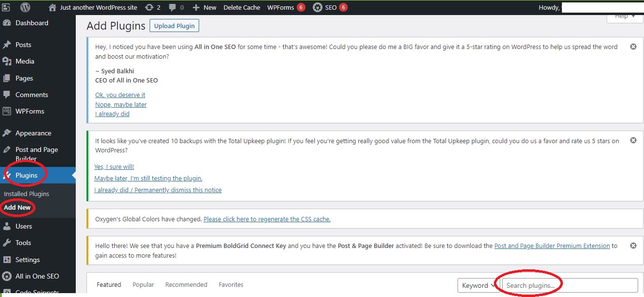Open Users icon in sidebar
The image size is (644, 297).
coord(7,226)
